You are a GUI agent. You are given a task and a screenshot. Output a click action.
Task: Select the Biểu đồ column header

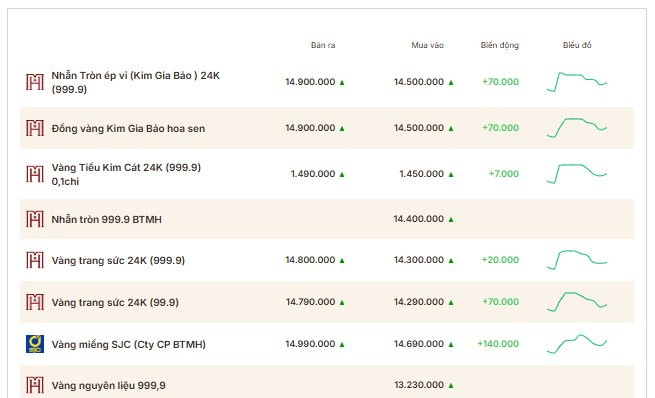(577, 45)
